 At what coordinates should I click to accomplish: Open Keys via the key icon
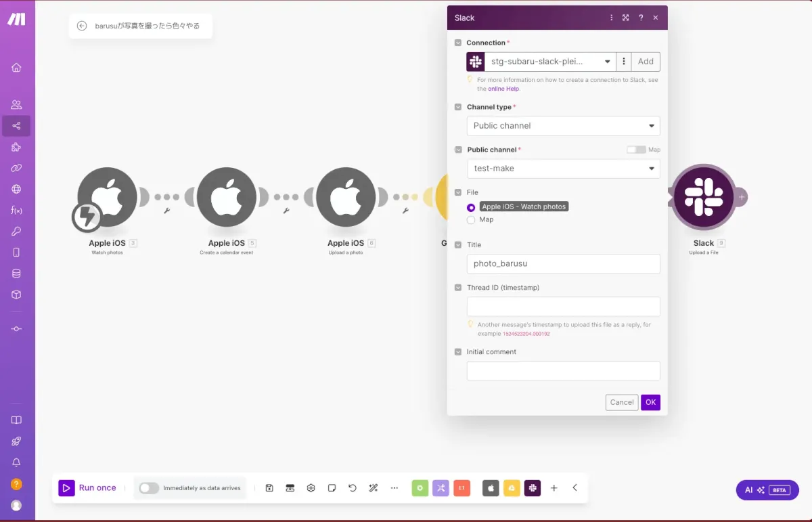coord(16,232)
